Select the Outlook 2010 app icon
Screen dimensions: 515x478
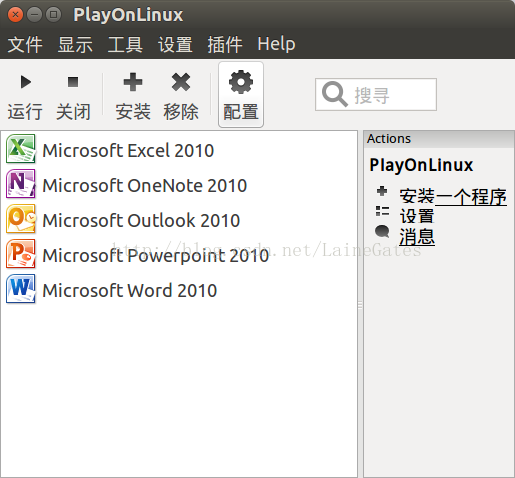21,219
